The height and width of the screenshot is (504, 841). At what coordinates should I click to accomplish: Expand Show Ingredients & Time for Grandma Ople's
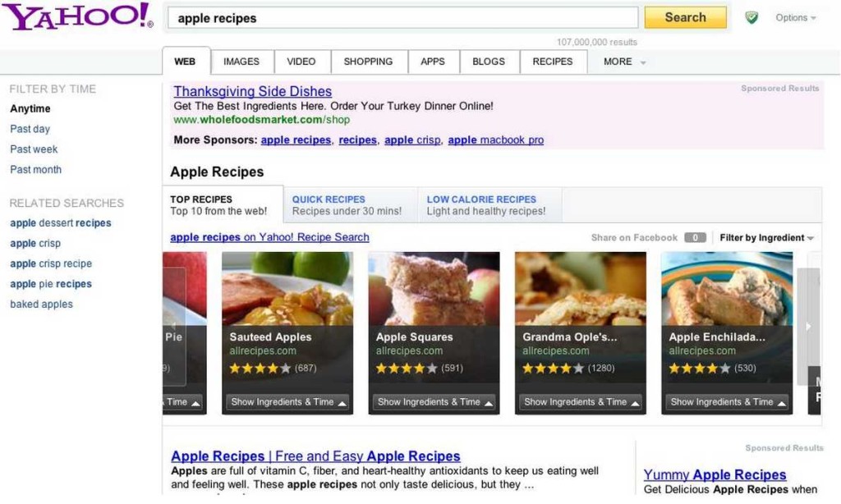tap(581, 402)
